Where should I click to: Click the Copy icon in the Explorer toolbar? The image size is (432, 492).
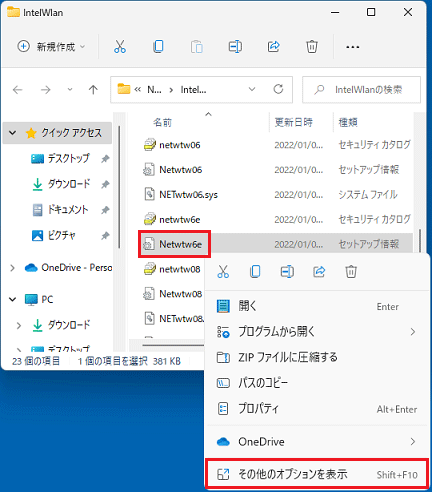click(158, 46)
